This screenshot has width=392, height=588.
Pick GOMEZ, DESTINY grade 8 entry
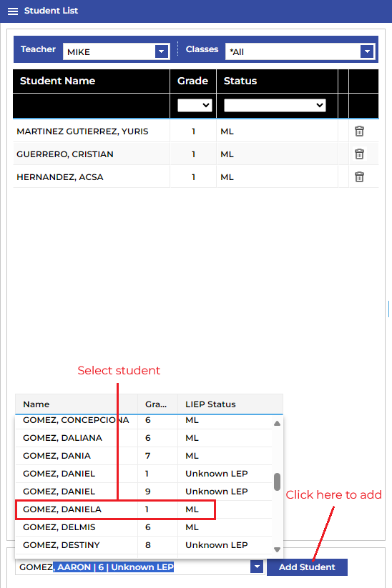(144, 545)
